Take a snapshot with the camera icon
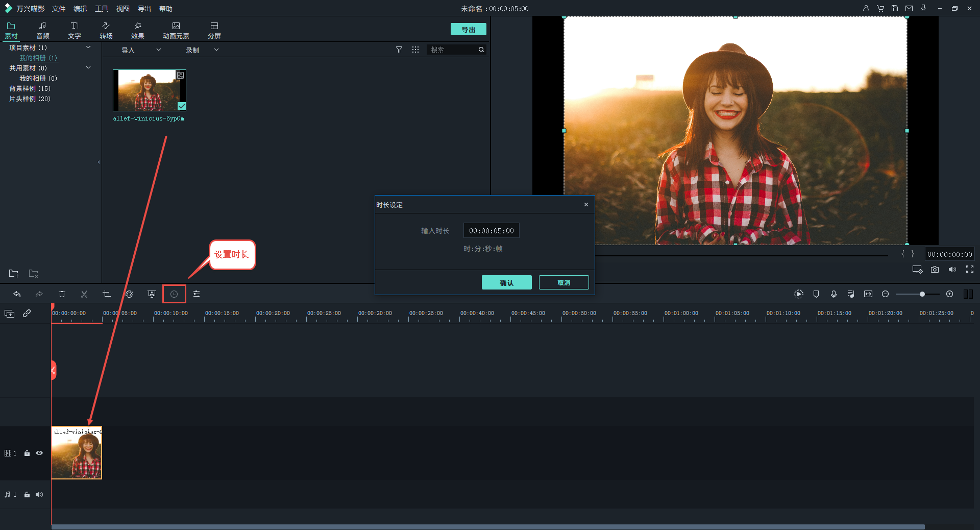Screen dimensions: 980x530 pos(935,270)
